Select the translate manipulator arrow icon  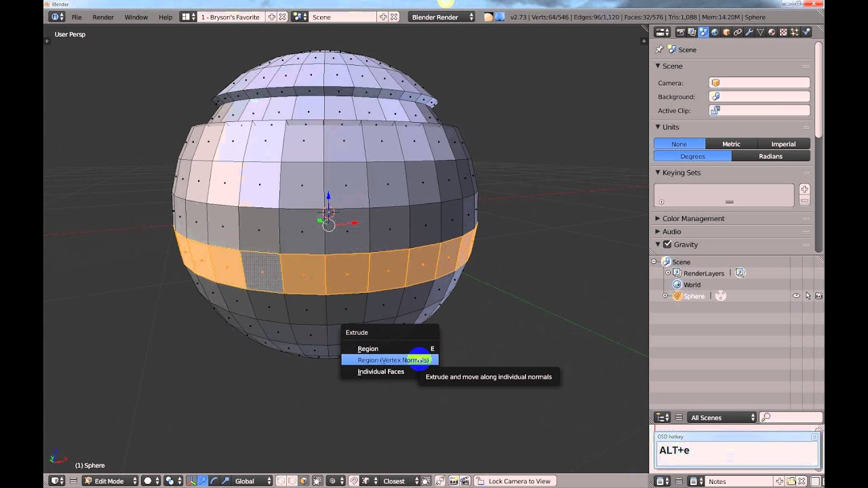point(202,481)
